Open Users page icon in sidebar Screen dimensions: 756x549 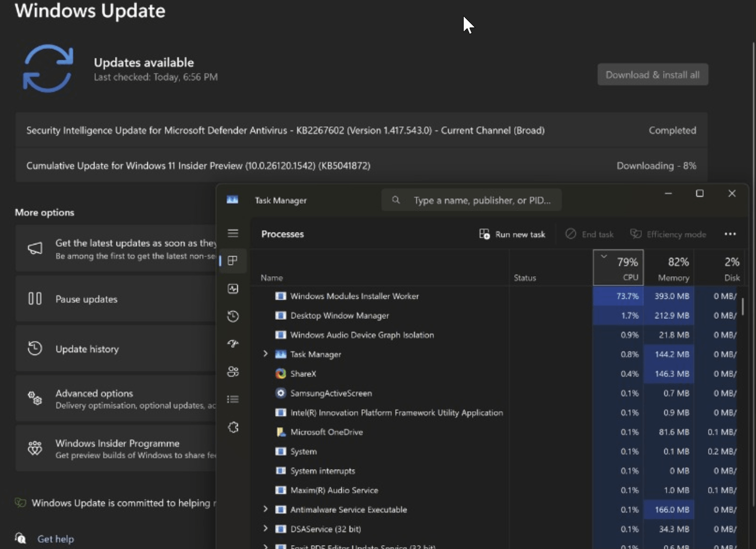(x=233, y=372)
